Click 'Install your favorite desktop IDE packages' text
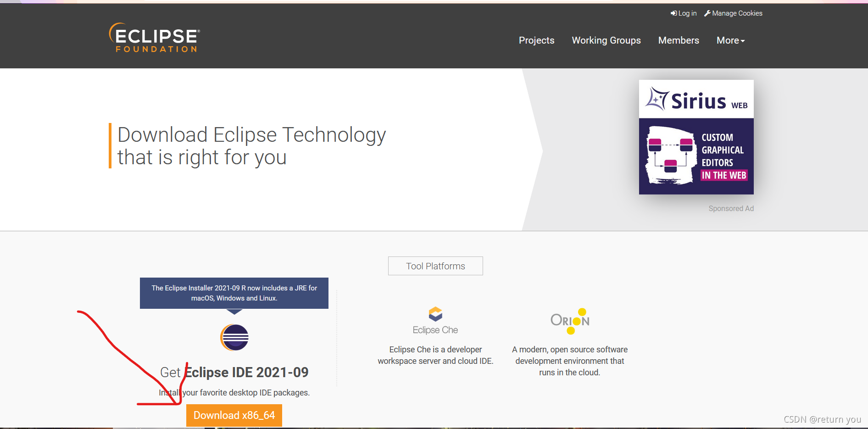868x429 pixels. (x=234, y=393)
